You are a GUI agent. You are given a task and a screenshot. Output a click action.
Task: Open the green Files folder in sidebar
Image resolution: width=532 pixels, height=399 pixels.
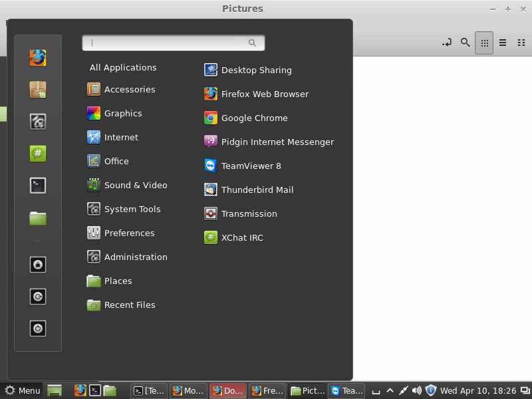[38, 218]
